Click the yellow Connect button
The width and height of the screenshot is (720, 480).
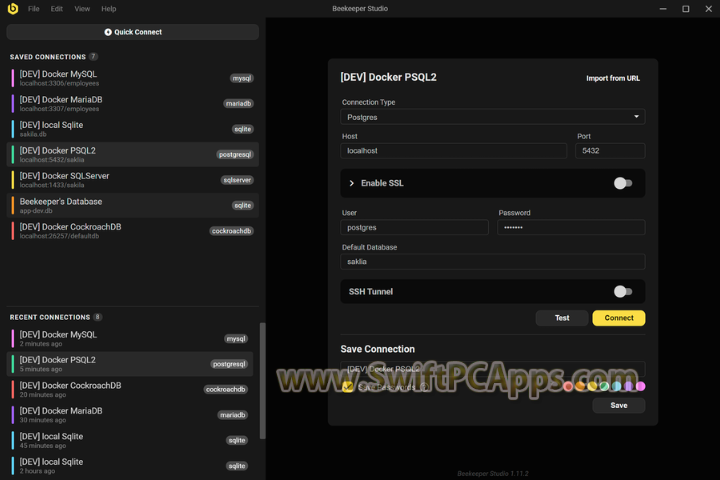pos(619,318)
